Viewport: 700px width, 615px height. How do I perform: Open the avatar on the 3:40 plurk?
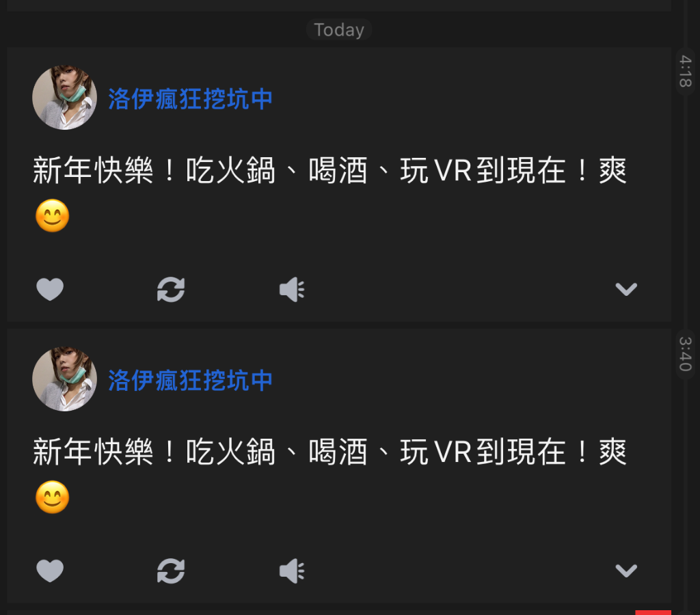(65, 379)
